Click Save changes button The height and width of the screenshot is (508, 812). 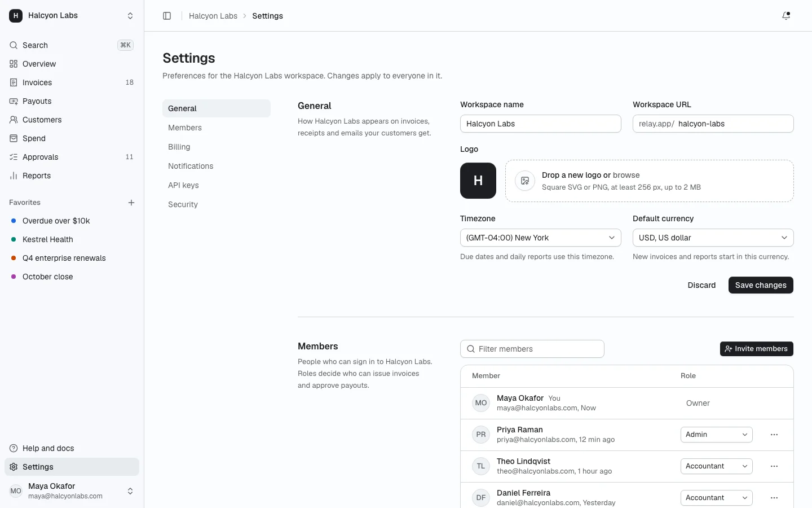tap(761, 285)
